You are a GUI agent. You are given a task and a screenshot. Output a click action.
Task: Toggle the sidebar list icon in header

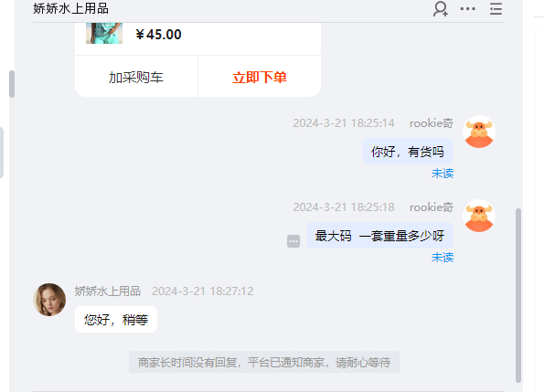click(x=496, y=8)
